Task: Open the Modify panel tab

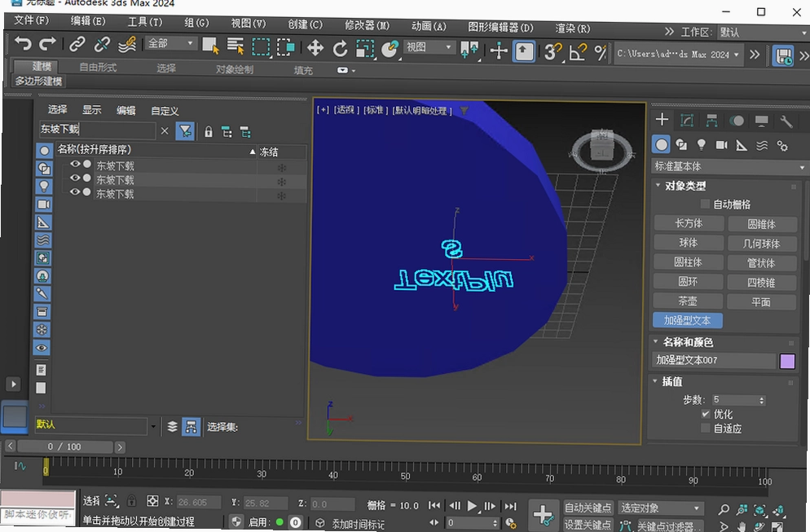Action: 686,121
